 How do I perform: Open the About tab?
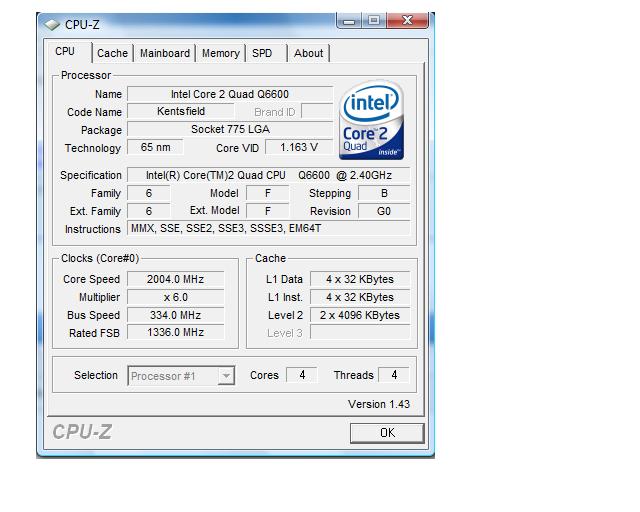click(x=309, y=53)
